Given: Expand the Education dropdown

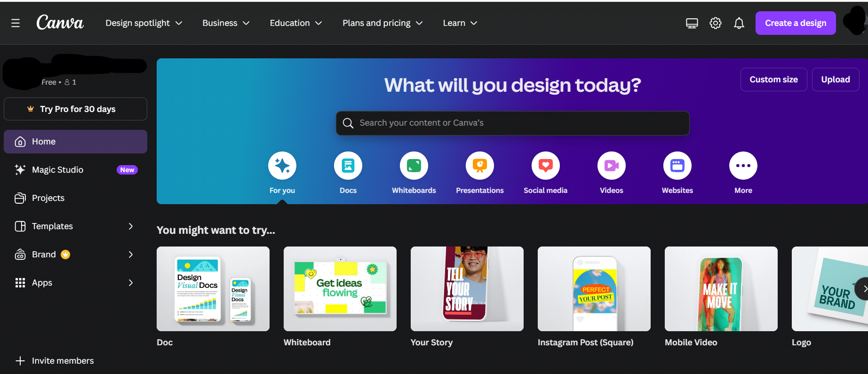Looking at the screenshot, I should tap(296, 23).
